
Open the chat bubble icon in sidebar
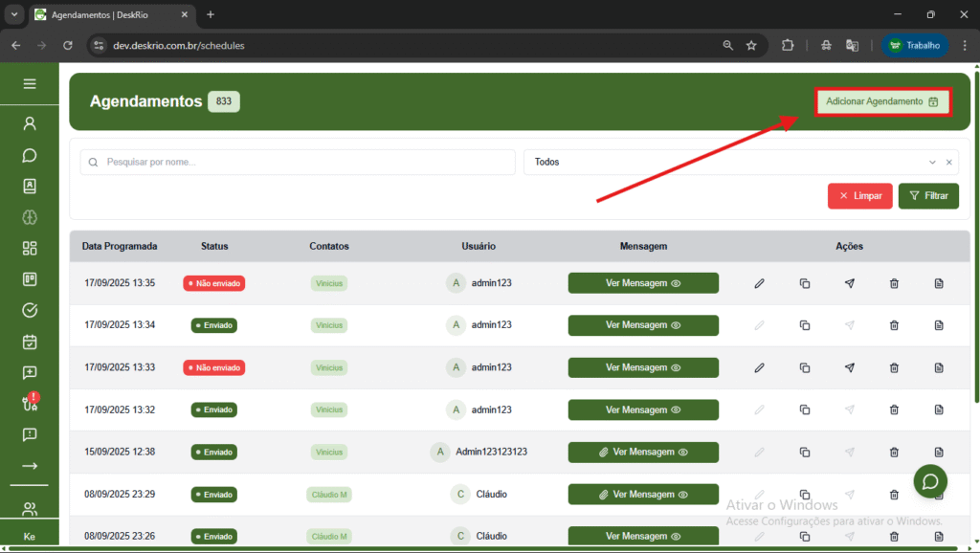pos(30,155)
